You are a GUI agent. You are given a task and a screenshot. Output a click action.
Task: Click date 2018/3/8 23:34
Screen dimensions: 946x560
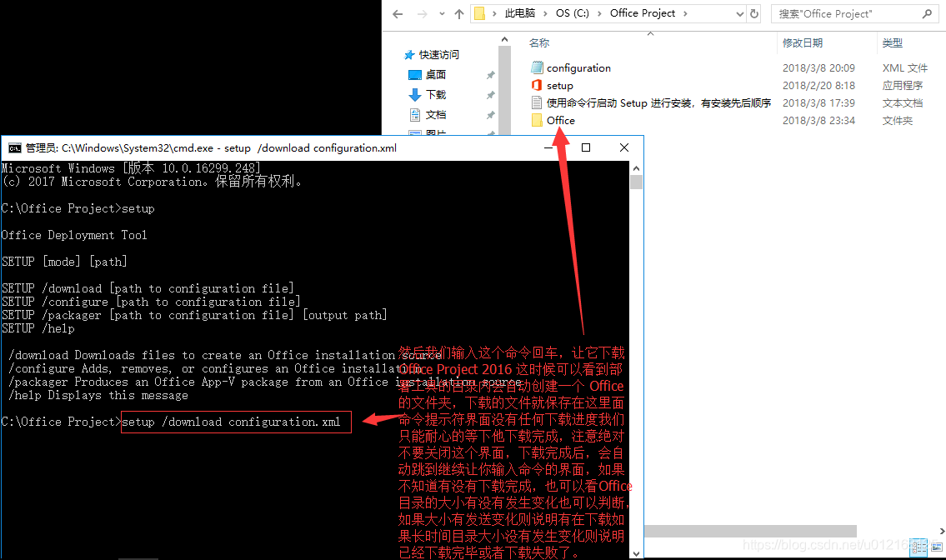[x=818, y=121]
